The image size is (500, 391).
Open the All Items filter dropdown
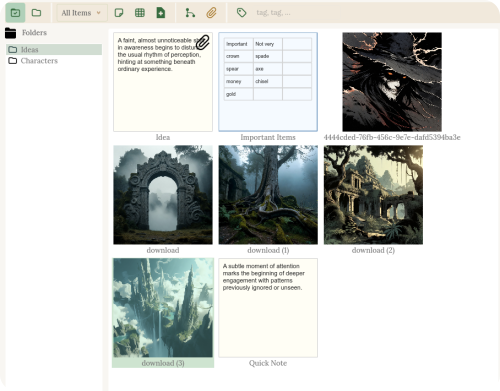[x=82, y=13]
